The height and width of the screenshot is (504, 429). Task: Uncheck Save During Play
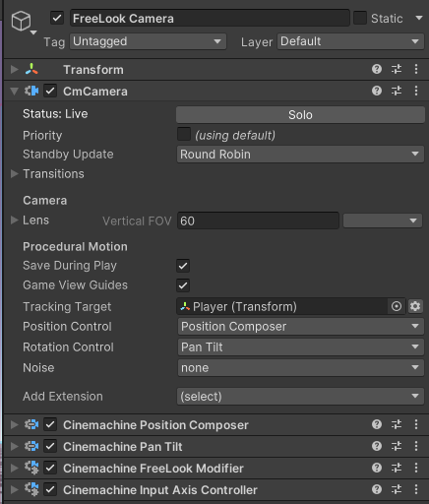(x=183, y=266)
